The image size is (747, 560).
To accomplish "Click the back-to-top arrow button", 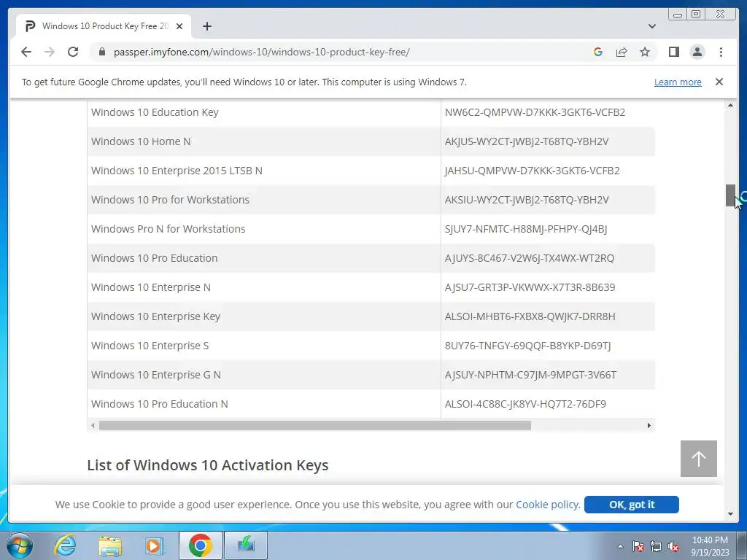I will [x=698, y=459].
